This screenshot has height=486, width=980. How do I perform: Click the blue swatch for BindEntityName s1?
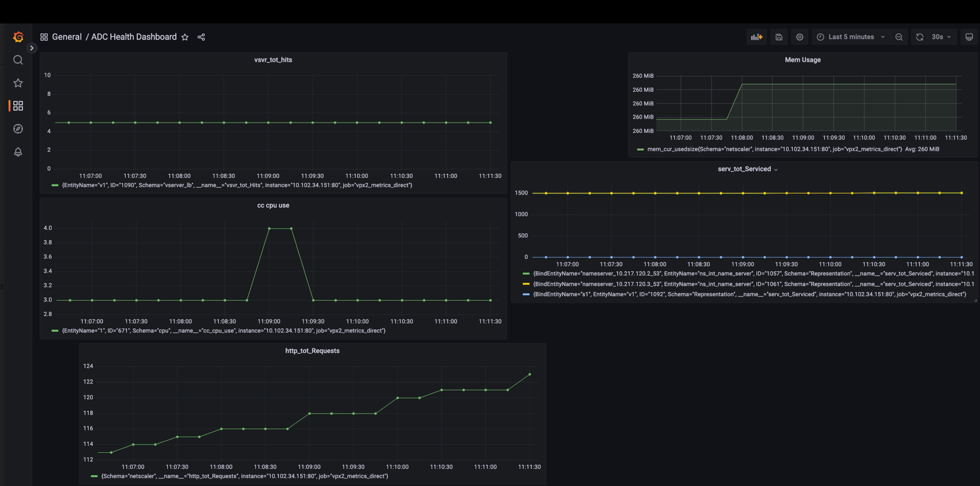tap(526, 294)
